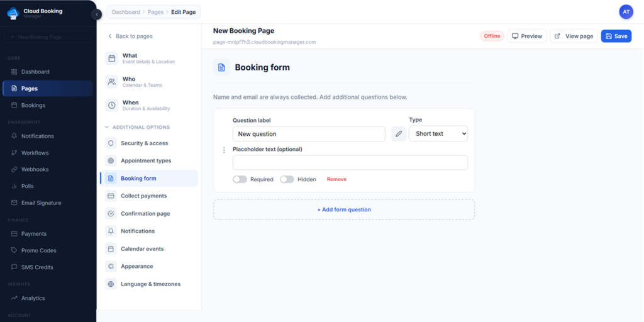644x322 pixels.
Task: Turn on the Hidden toggle
Action: click(287, 179)
